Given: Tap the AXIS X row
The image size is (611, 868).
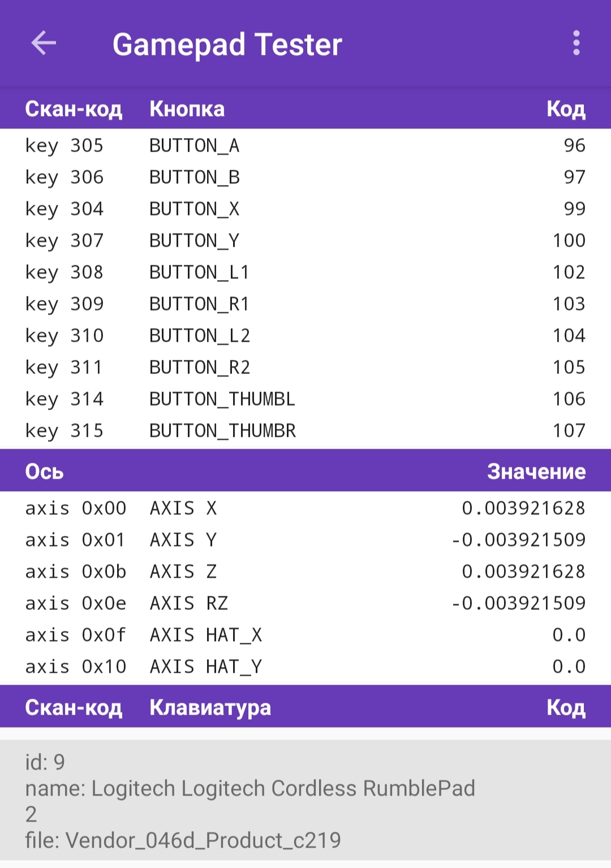Looking at the screenshot, I should (305, 508).
